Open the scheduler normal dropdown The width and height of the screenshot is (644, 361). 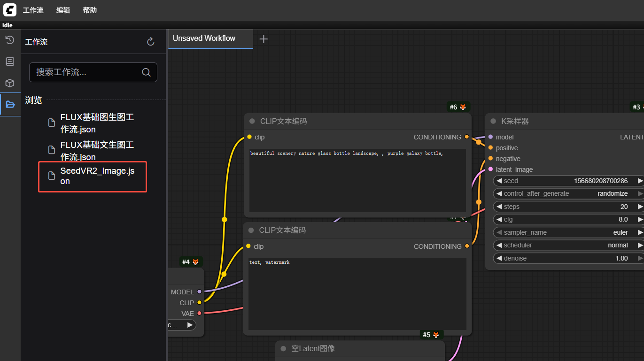[568, 245]
